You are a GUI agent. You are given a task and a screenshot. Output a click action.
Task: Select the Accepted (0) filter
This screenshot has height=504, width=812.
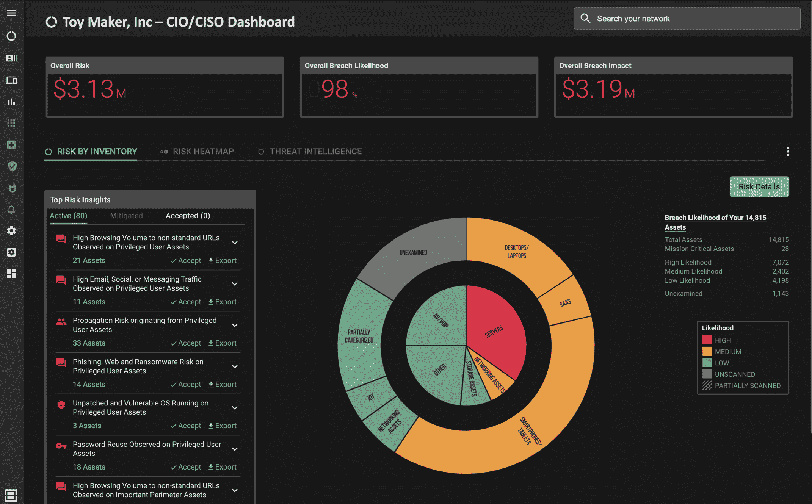(x=187, y=216)
